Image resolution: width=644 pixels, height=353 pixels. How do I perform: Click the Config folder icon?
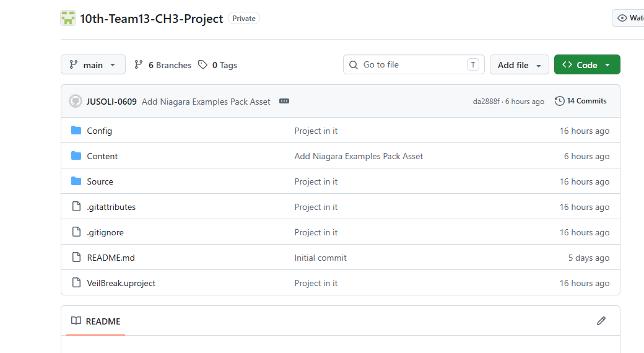click(x=76, y=130)
